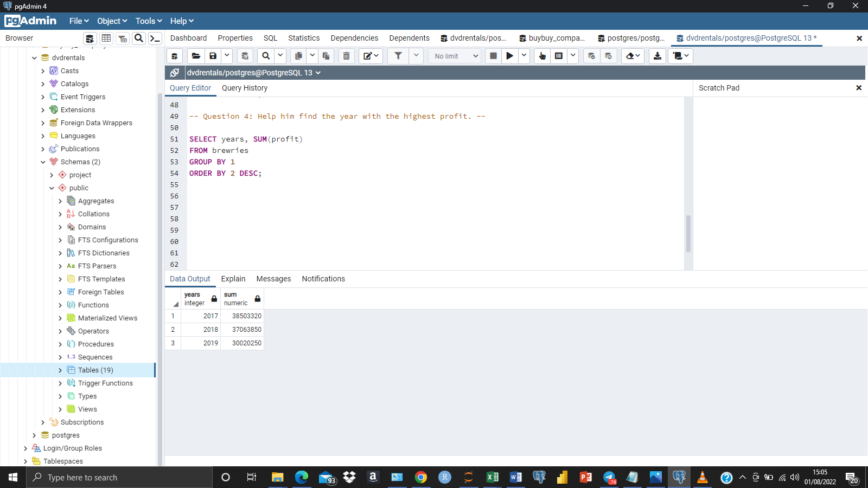
Task: Click the Filter rows toolbar icon
Action: [398, 56]
